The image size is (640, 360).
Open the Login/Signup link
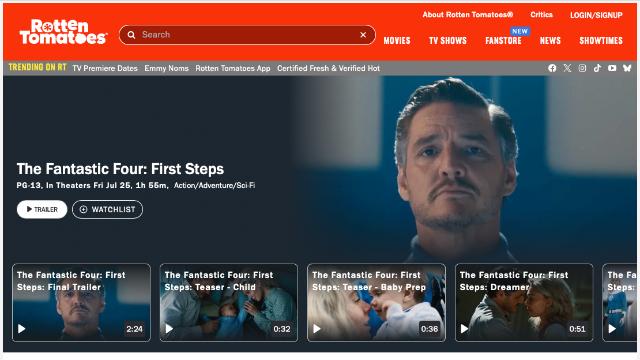point(596,15)
